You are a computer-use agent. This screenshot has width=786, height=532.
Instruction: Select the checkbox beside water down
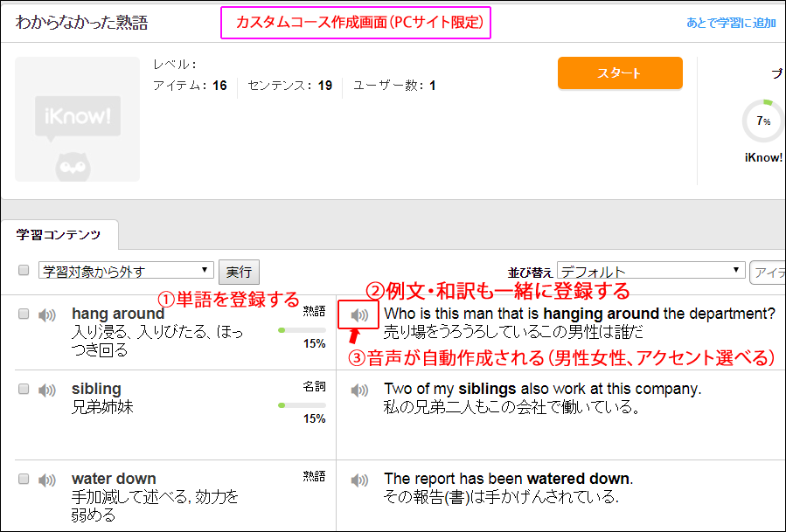point(24,480)
